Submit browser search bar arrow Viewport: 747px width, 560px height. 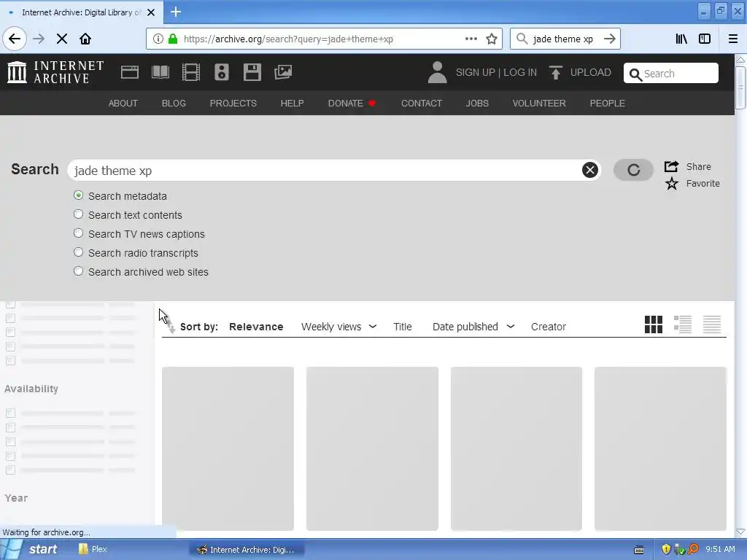609,39
